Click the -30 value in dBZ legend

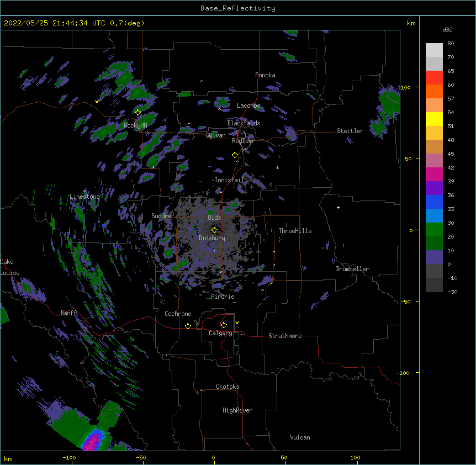pos(452,292)
